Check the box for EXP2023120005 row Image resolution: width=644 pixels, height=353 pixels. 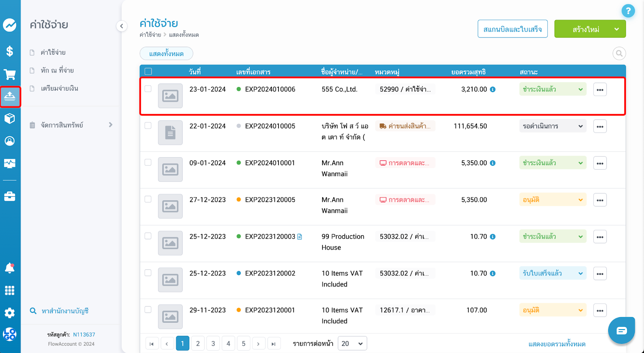[148, 199]
